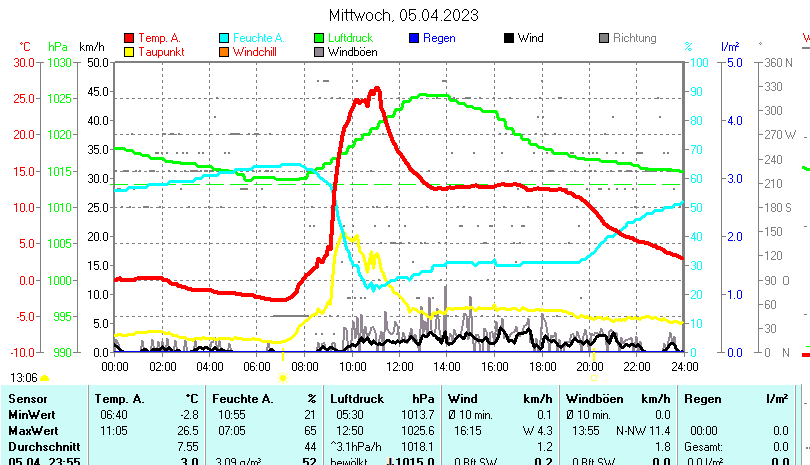Screen dimensions: 810x465
Task: Click the gray Richtung legend square
Action: (x=604, y=38)
